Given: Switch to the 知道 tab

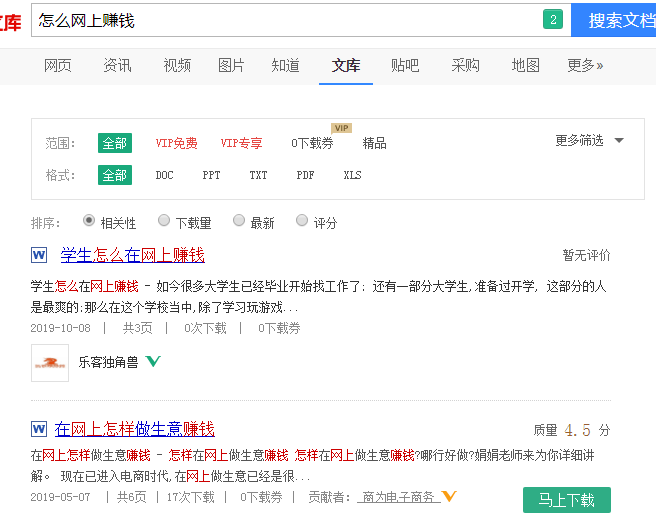Looking at the screenshot, I should pyautogui.click(x=285, y=65).
